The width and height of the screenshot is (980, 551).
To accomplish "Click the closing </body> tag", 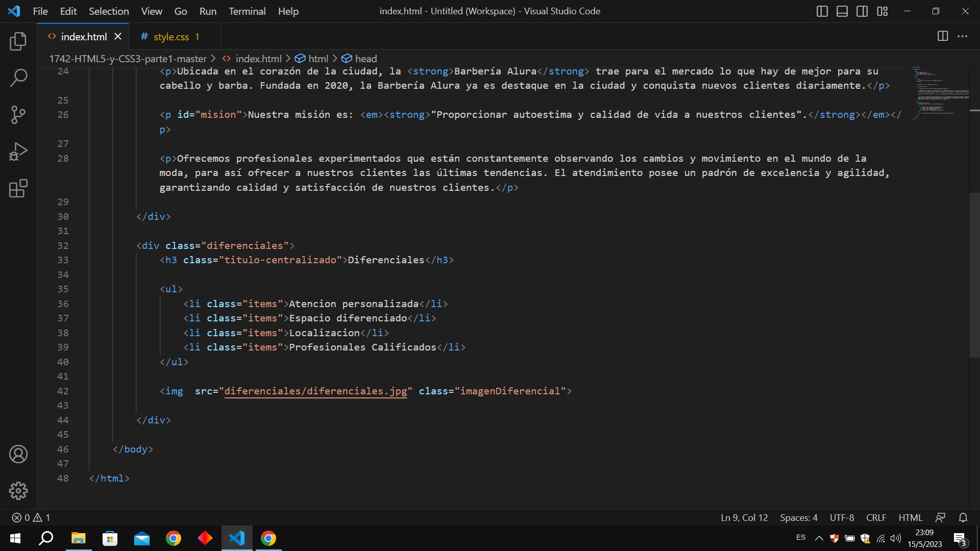I will (133, 449).
